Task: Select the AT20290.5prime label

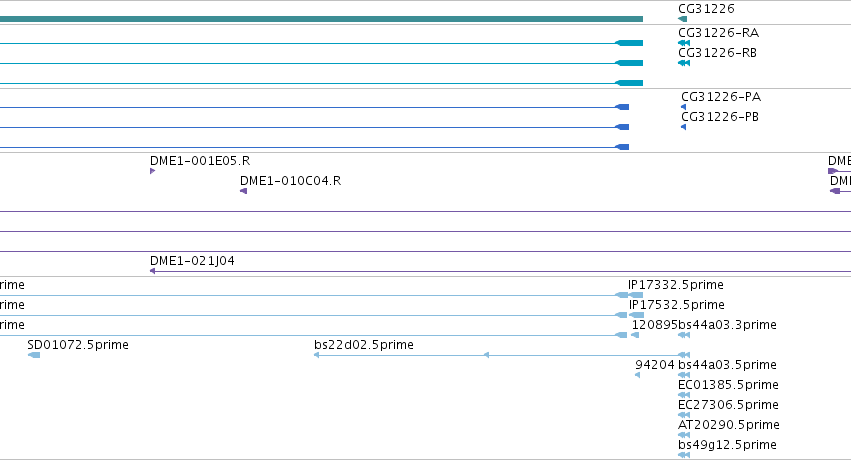Action: click(729, 425)
